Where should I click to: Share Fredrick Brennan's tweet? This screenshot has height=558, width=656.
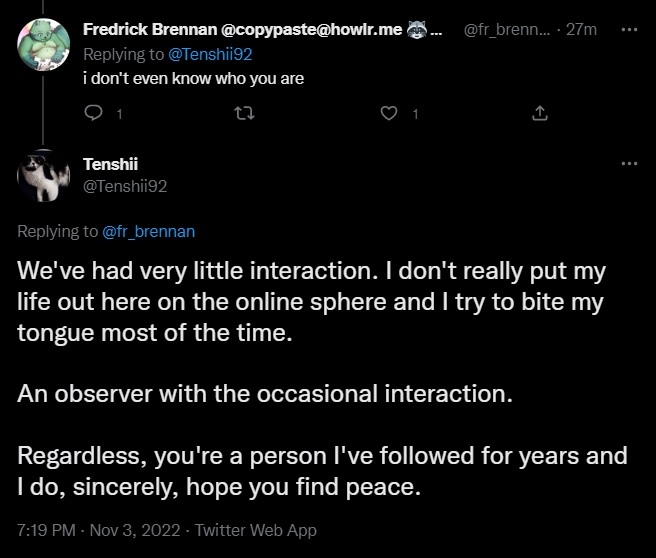pos(541,113)
